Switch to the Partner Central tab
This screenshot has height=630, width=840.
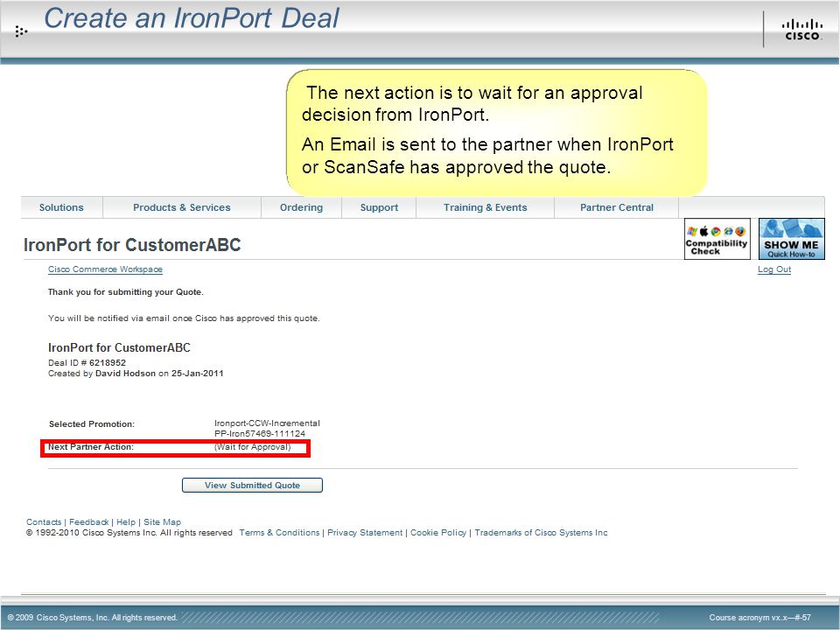pyautogui.click(x=617, y=208)
